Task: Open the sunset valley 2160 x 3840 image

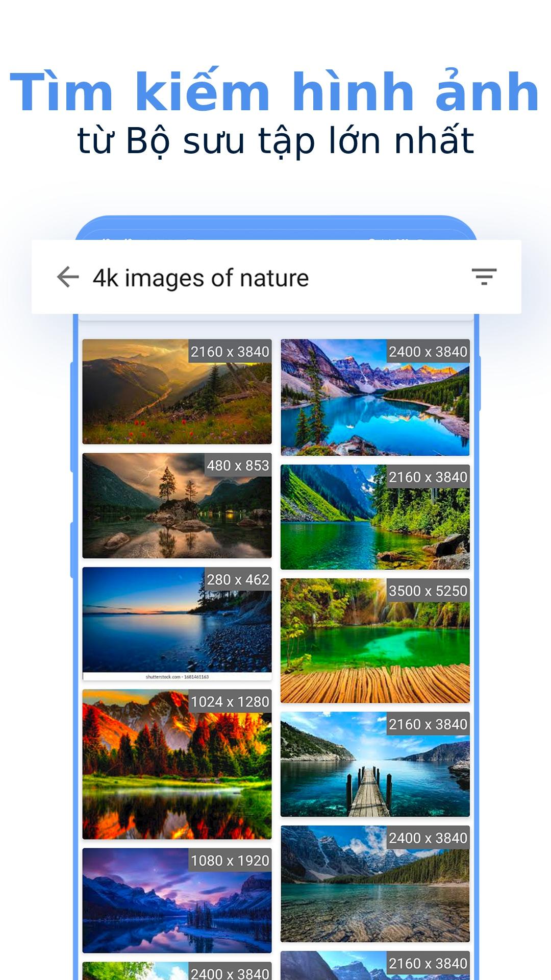Action: click(x=177, y=391)
